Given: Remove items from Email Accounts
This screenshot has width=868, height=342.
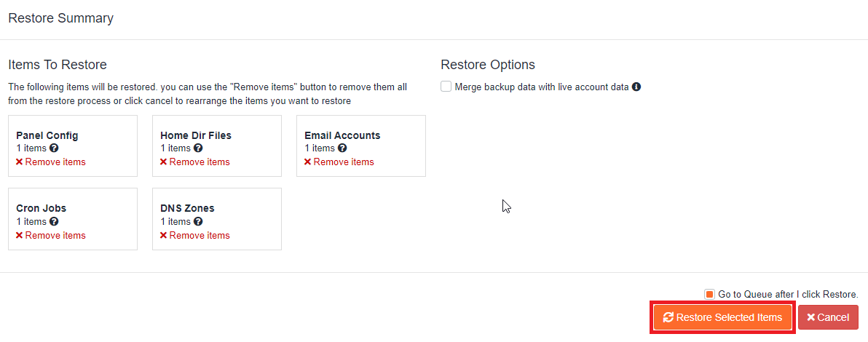Looking at the screenshot, I should [339, 162].
